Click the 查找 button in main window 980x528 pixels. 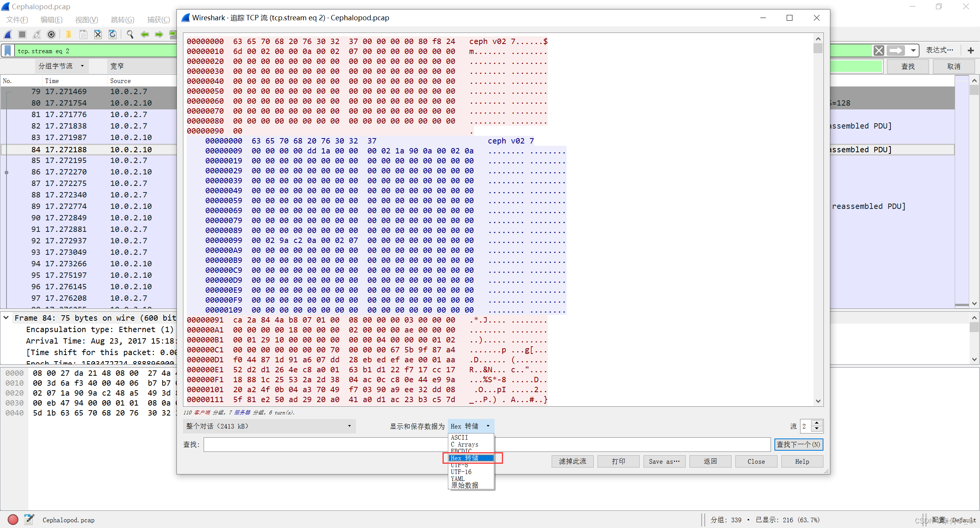click(x=908, y=66)
